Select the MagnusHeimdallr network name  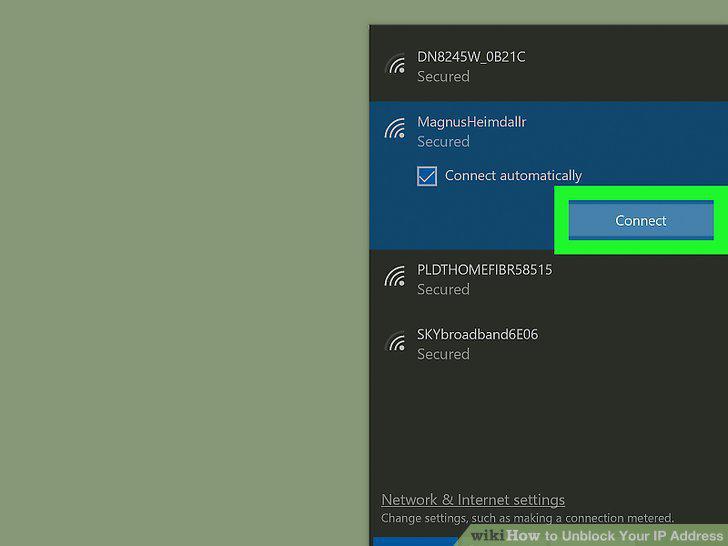click(471, 122)
